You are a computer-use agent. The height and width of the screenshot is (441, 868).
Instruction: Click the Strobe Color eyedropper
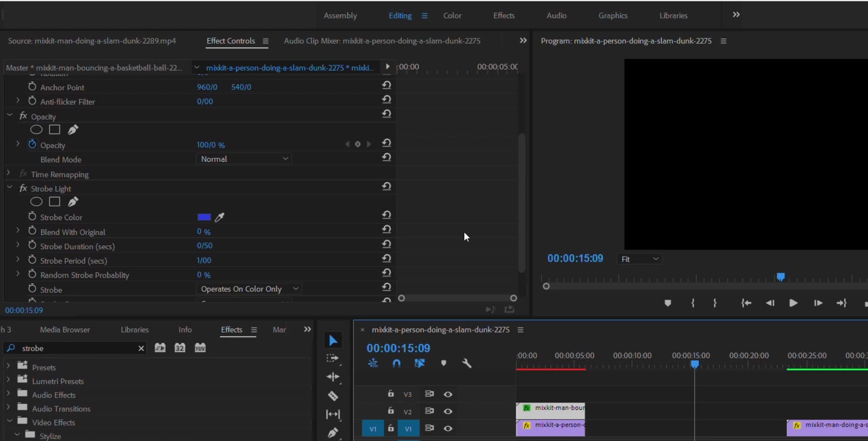point(220,217)
